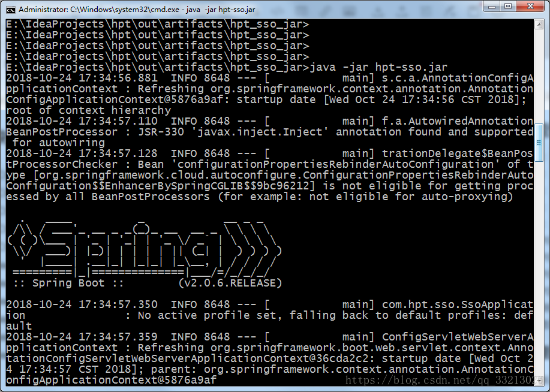Viewport: 550px width, 392px height.
Task: Click 'EnhancerBySpringCGLIB$$9bc96212' text
Action: tap(207, 186)
